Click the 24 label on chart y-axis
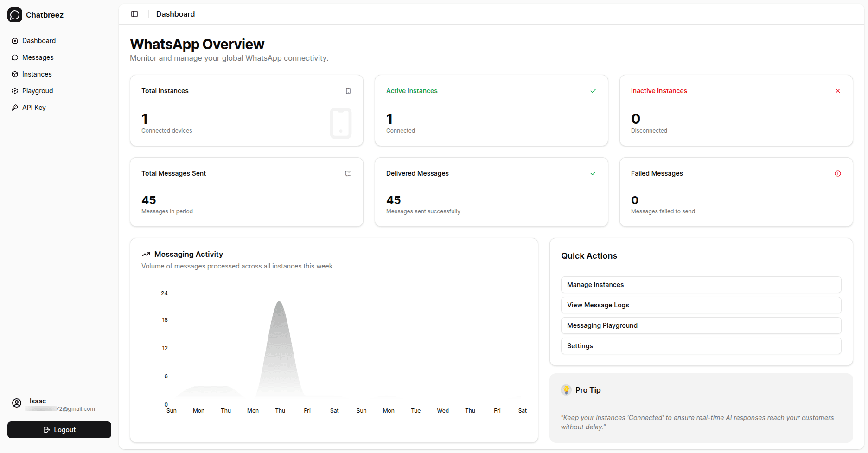Viewport: 868px width, 453px height. (x=164, y=293)
